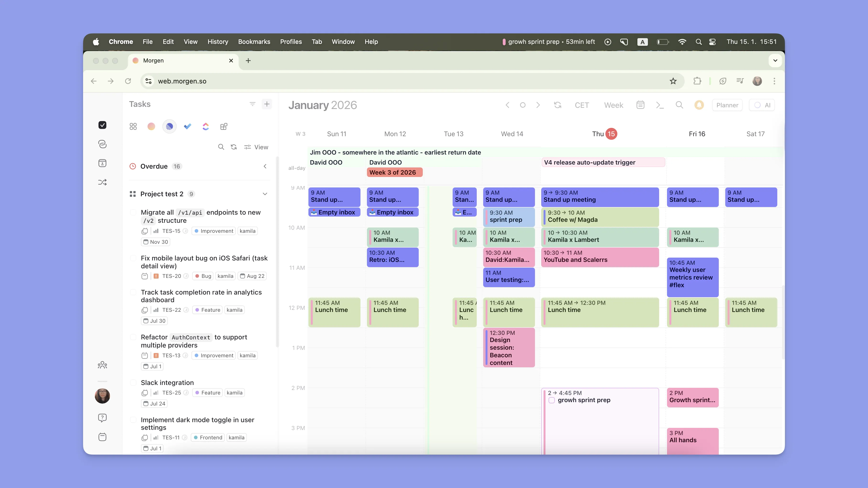Open the Bug label on TES-20
868x488 pixels.
(x=203, y=276)
